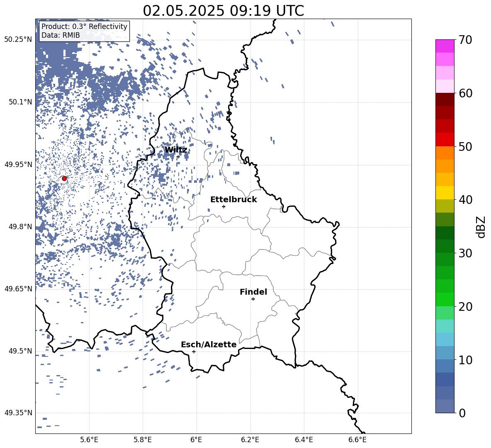
Task: Select the 'Wiltz' city label
Action: [176, 150]
